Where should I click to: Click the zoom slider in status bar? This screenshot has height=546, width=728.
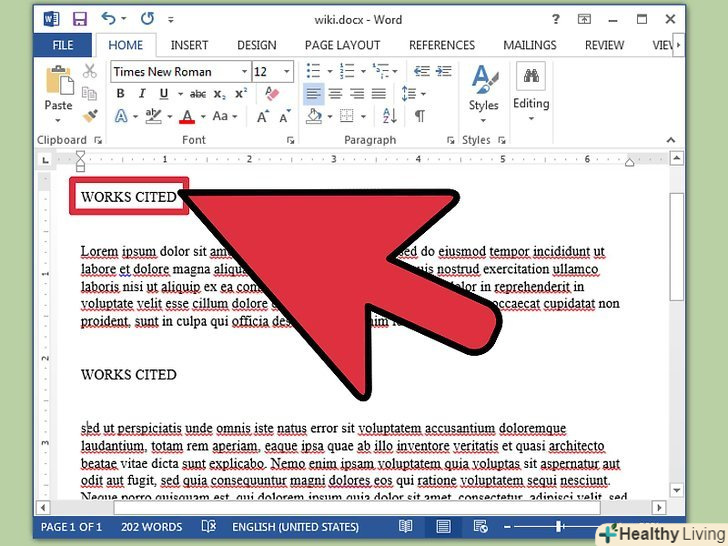pyautogui.click(x=560, y=527)
